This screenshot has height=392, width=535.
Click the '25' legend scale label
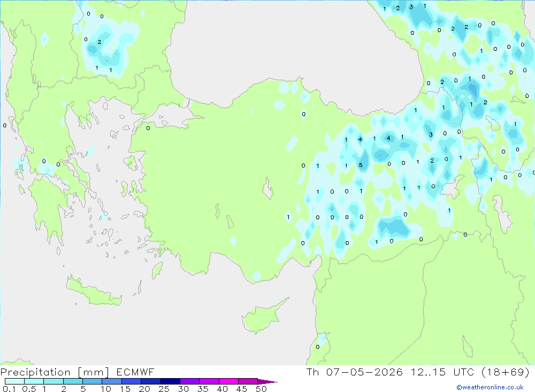click(x=164, y=389)
